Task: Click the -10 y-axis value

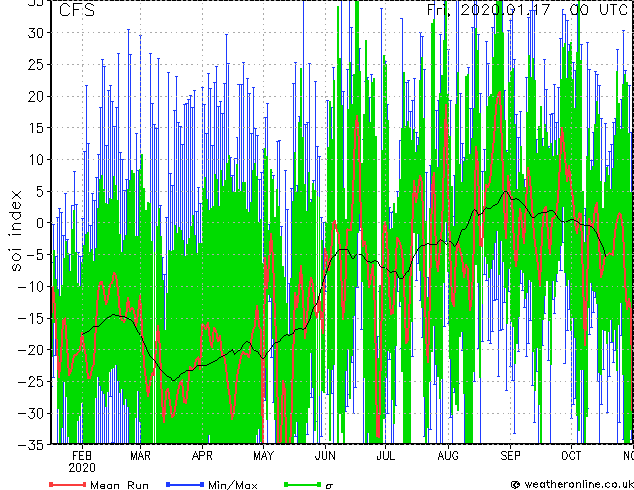Action: (31, 286)
